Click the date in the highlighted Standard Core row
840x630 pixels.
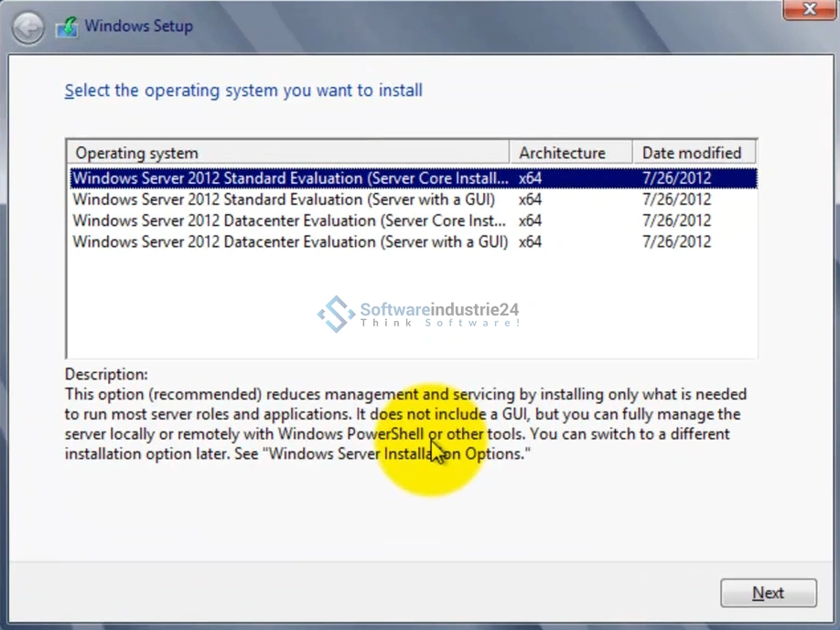(676, 178)
